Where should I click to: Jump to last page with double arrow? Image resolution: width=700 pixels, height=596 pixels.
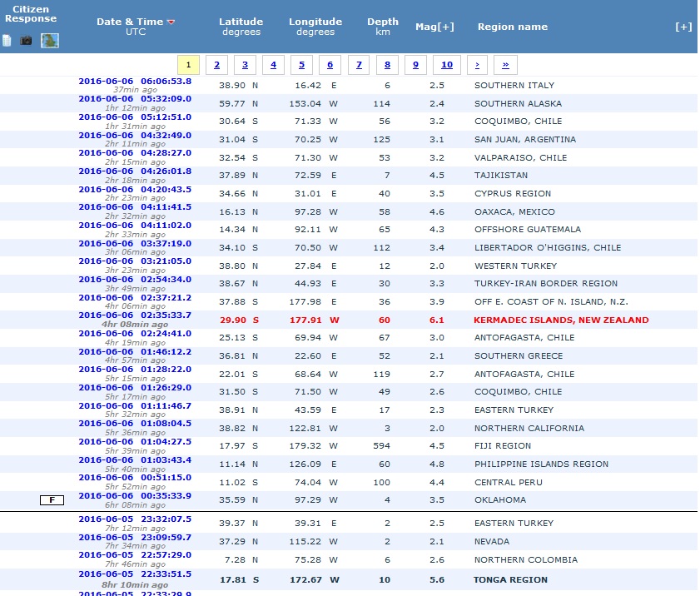505,65
